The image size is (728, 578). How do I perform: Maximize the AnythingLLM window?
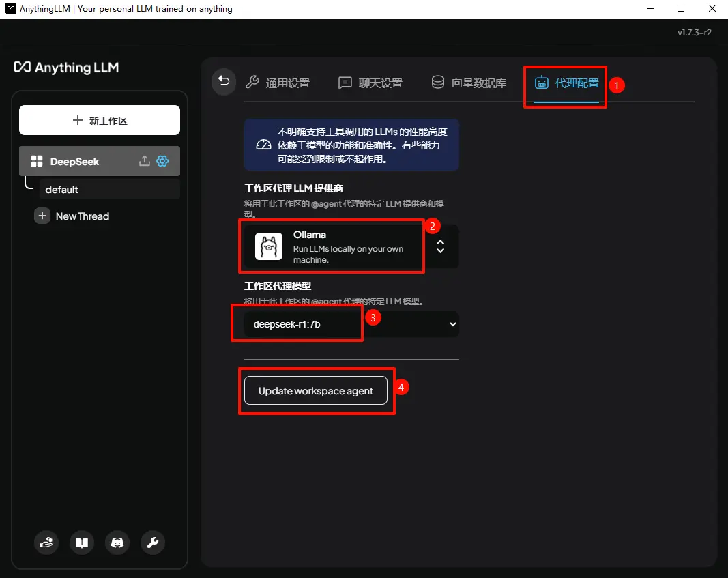coord(681,8)
